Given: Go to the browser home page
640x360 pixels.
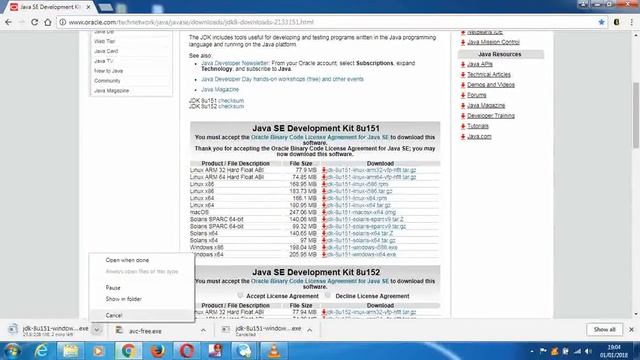Looking at the screenshot, I should pos(47,22).
